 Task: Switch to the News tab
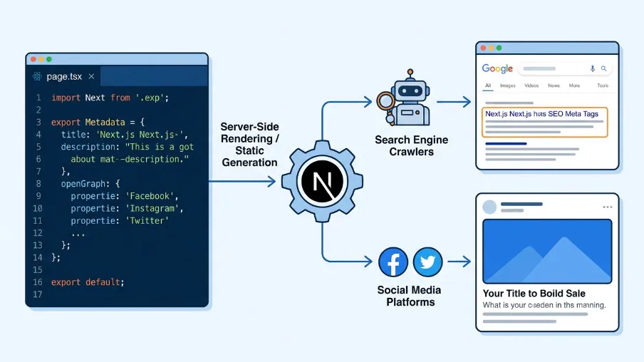pyautogui.click(x=554, y=86)
